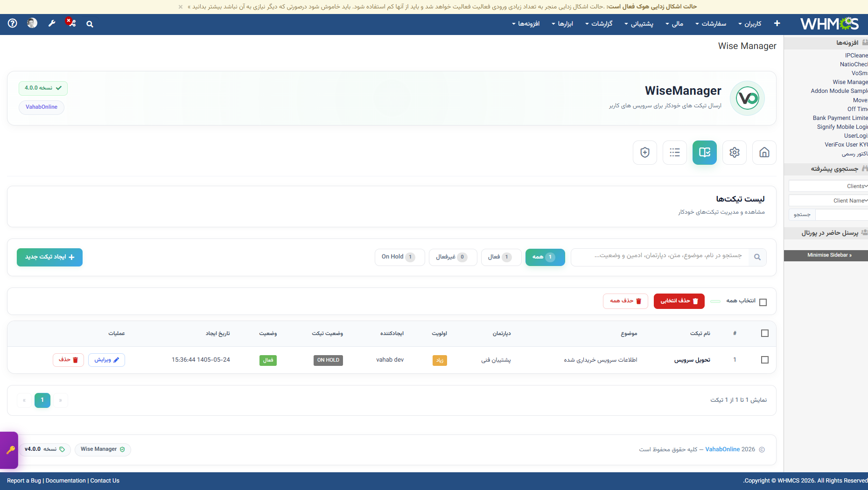Select the active ticket list icon tab
Image resolution: width=868 pixels, height=490 pixels.
point(705,153)
